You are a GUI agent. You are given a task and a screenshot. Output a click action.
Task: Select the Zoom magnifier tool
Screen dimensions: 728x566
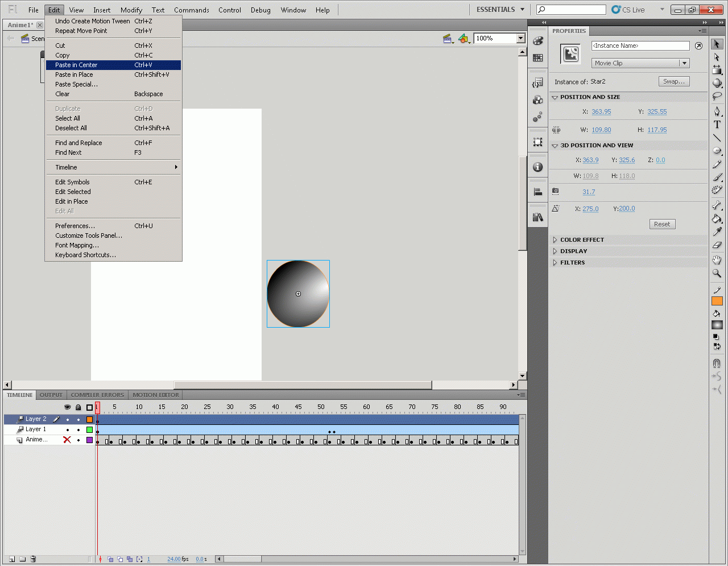point(717,274)
